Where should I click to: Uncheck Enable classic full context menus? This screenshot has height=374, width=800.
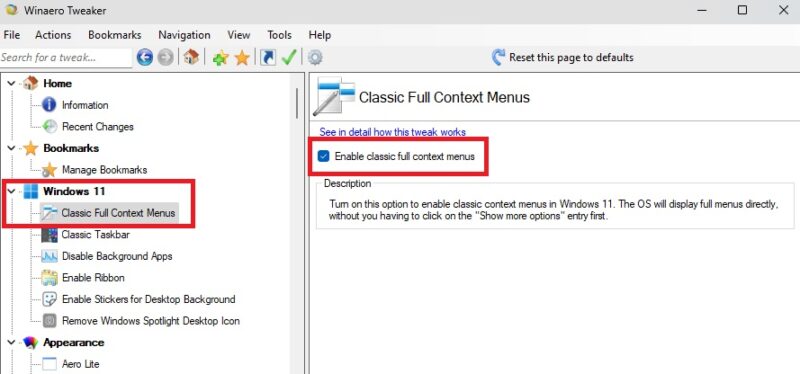point(323,156)
